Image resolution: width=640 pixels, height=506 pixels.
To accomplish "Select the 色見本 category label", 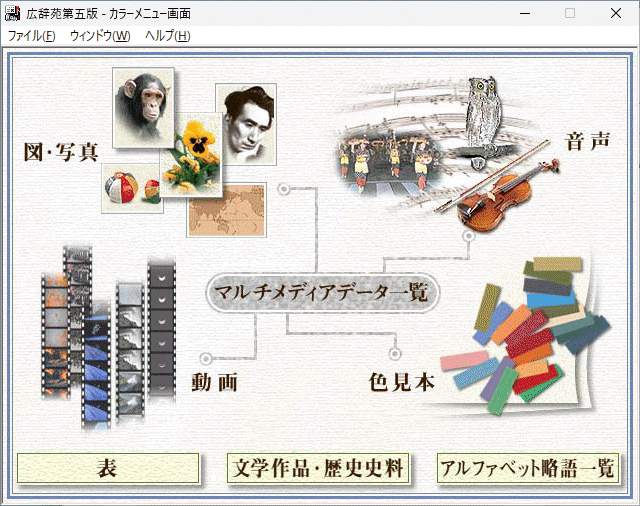I will coord(402,382).
